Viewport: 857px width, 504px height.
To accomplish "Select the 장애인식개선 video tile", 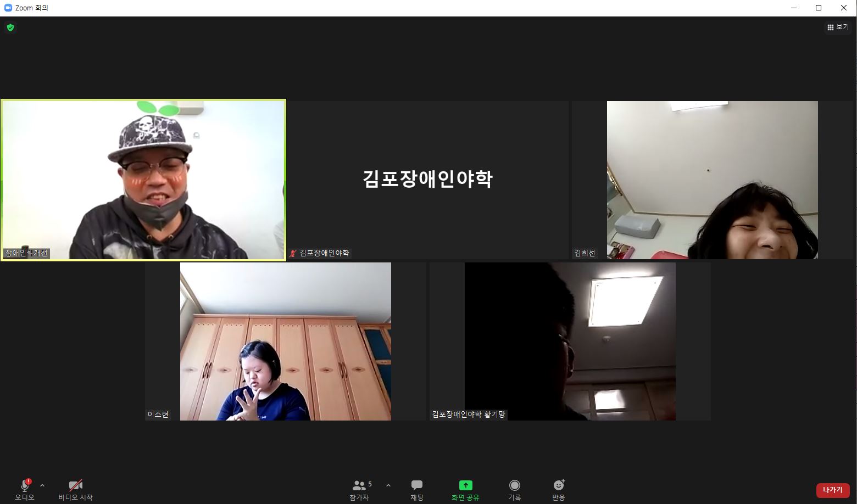I will (143, 180).
